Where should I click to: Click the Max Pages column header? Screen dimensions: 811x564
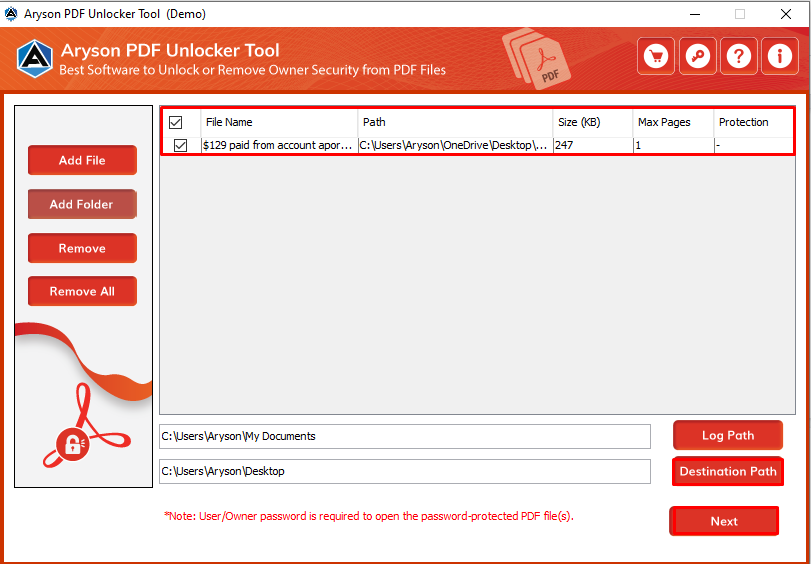673,123
